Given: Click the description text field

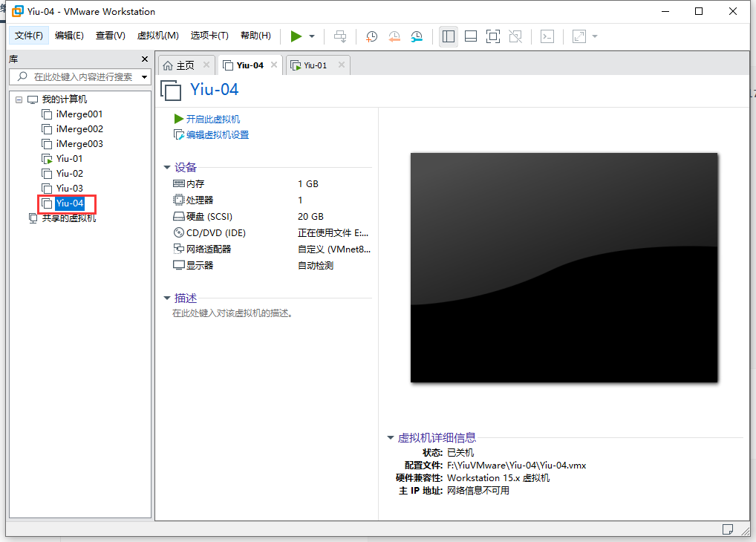Looking at the screenshot, I should (x=232, y=313).
